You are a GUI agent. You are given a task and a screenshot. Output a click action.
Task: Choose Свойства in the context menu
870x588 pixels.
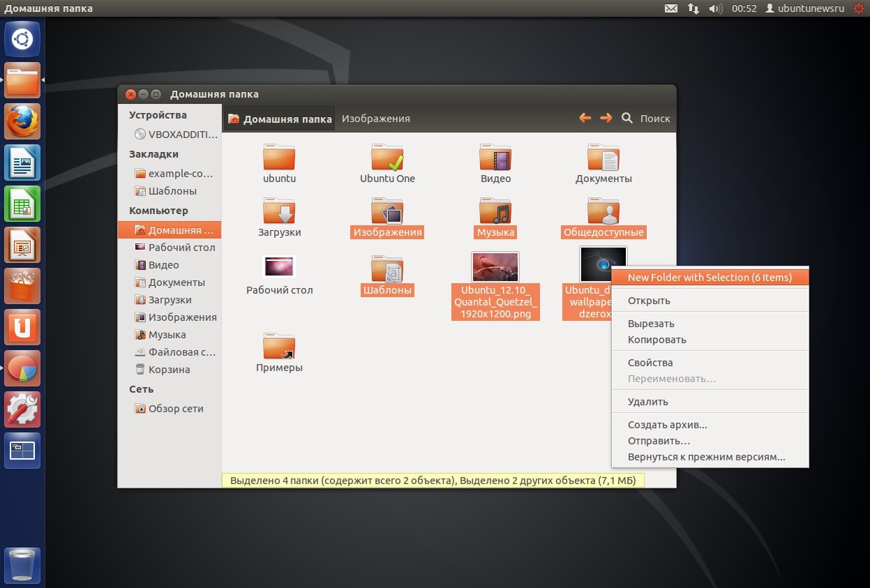pos(710,363)
